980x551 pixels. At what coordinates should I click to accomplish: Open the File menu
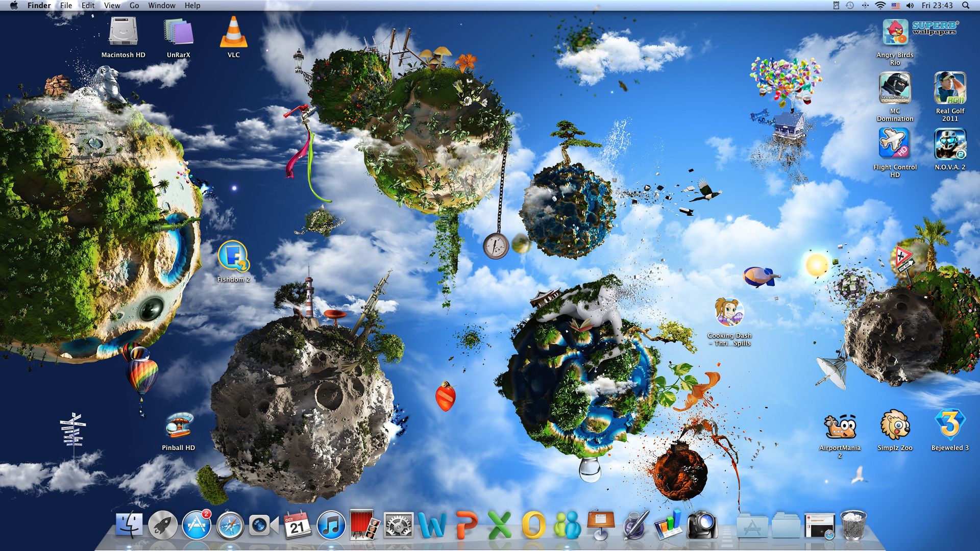click(66, 6)
